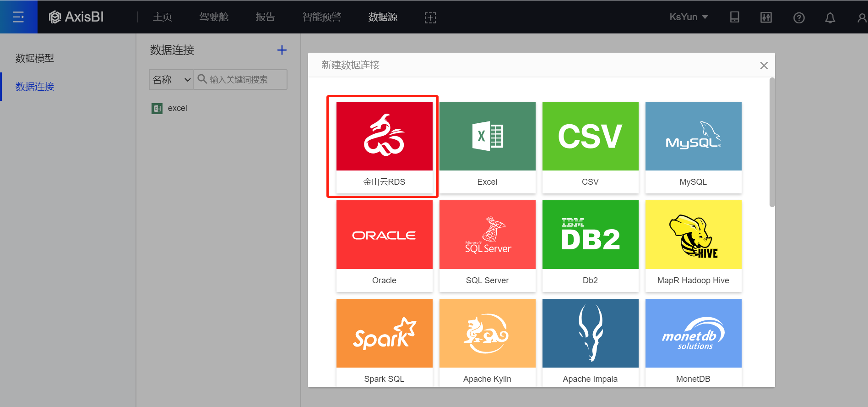Choose the Excel data source tile
868x407 pixels.
[487, 148]
